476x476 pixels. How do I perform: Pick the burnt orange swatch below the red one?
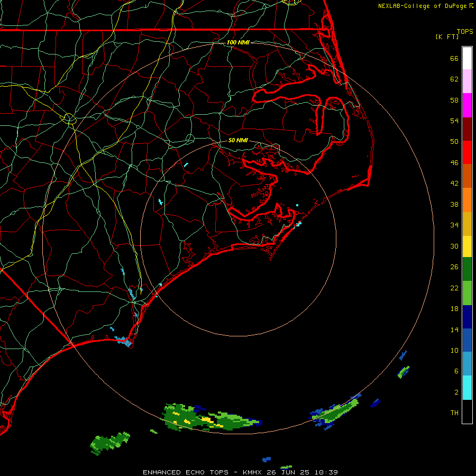click(x=467, y=176)
